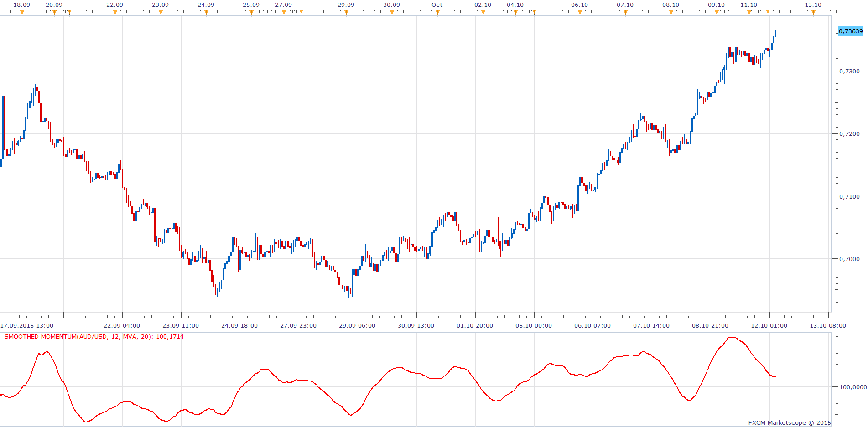The image size is (868, 427).
Task: Click the 08.10 21:00 time label
Action: point(710,326)
